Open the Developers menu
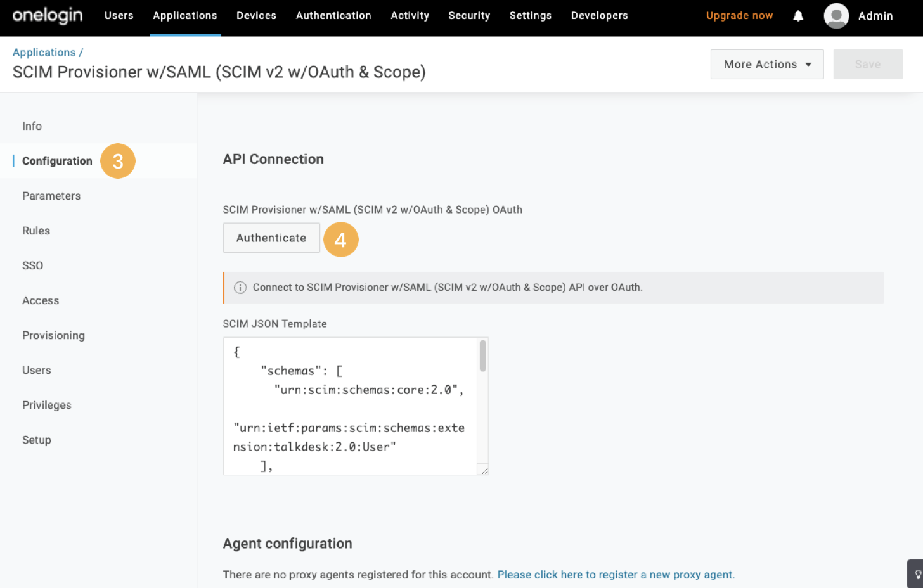 click(x=599, y=15)
